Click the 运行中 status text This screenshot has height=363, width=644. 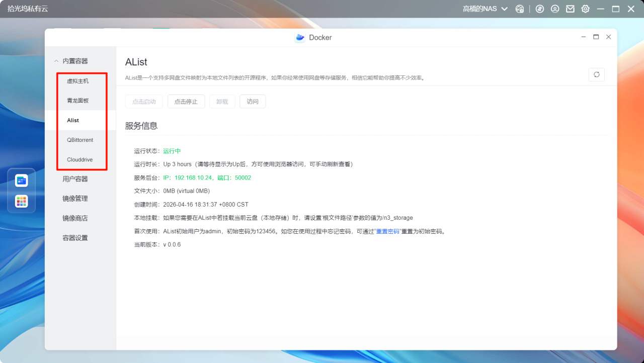coord(172,151)
